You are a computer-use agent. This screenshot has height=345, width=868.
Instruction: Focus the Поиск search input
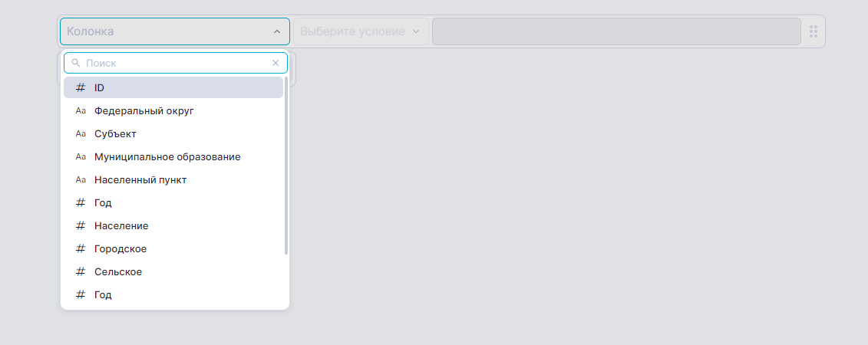coord(175,63)
